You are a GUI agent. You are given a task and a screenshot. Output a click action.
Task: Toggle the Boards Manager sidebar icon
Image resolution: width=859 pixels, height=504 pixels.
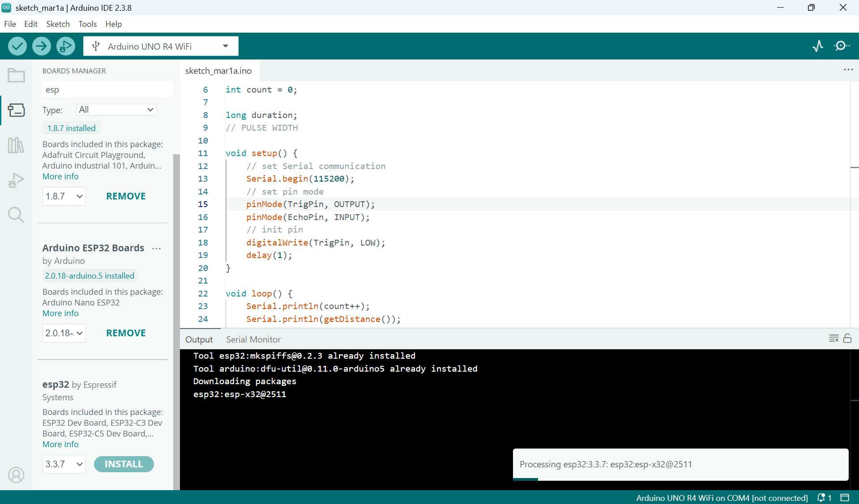coord(16,110)
